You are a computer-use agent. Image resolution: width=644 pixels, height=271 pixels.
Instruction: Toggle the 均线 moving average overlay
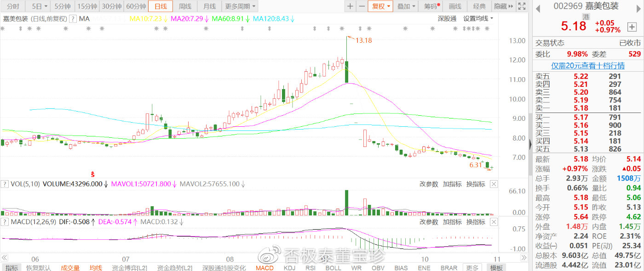click(x=96, y=268)
